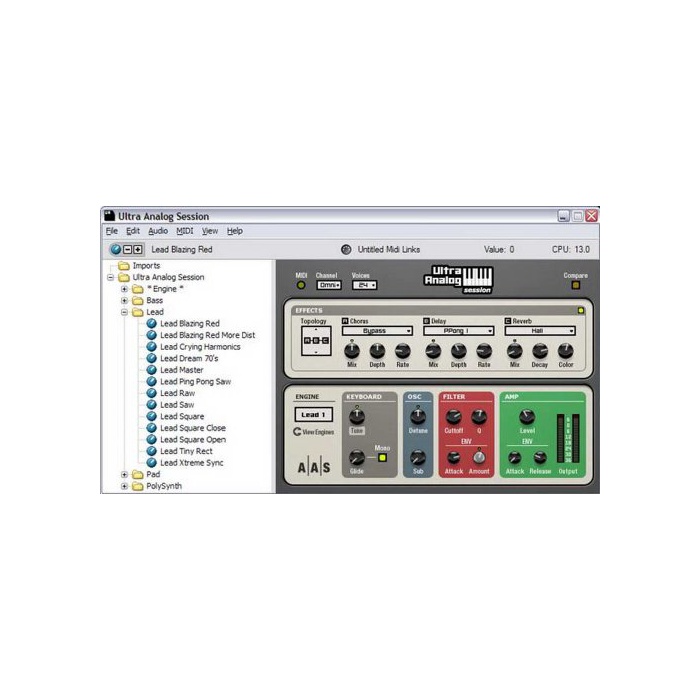Select the Lead Ping Pong Saw preset icon
Screen dimensions: 700x700
point(152,381)
